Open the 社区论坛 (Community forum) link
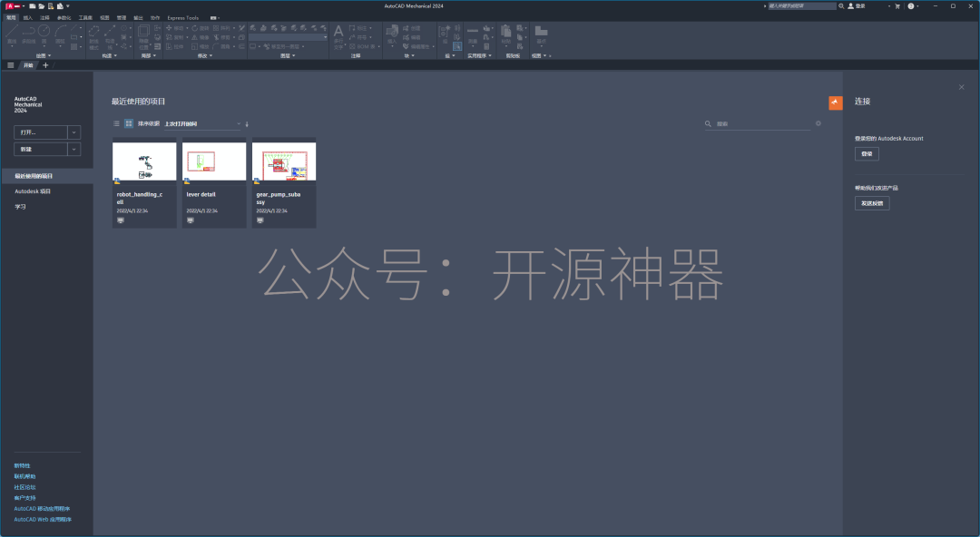980x537 pixels. (x=25, y=487)
